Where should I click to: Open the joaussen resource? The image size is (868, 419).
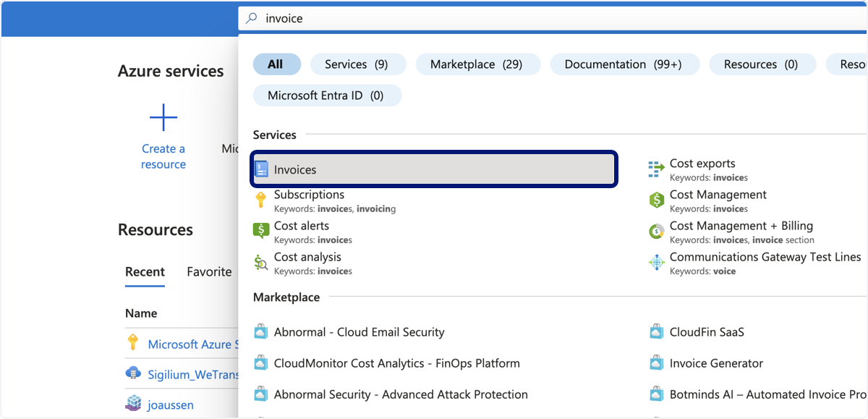click(x=171, y=405)
